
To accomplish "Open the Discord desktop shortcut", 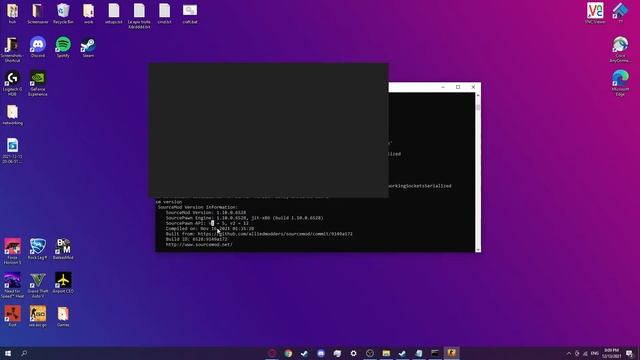I will (38, 47).
